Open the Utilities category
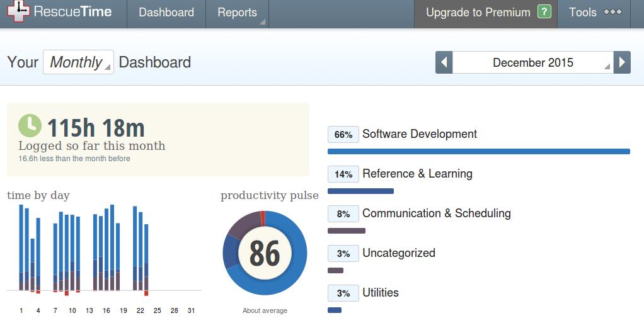 point(381,293)
